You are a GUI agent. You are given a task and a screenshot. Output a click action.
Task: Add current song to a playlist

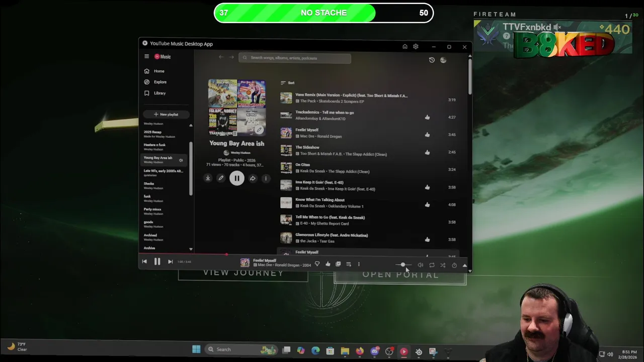coord(348,264)
